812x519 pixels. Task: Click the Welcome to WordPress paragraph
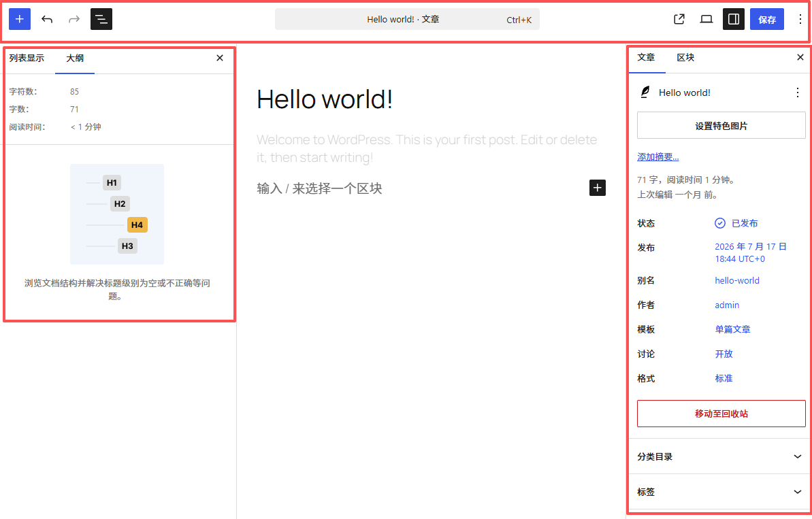427,148
